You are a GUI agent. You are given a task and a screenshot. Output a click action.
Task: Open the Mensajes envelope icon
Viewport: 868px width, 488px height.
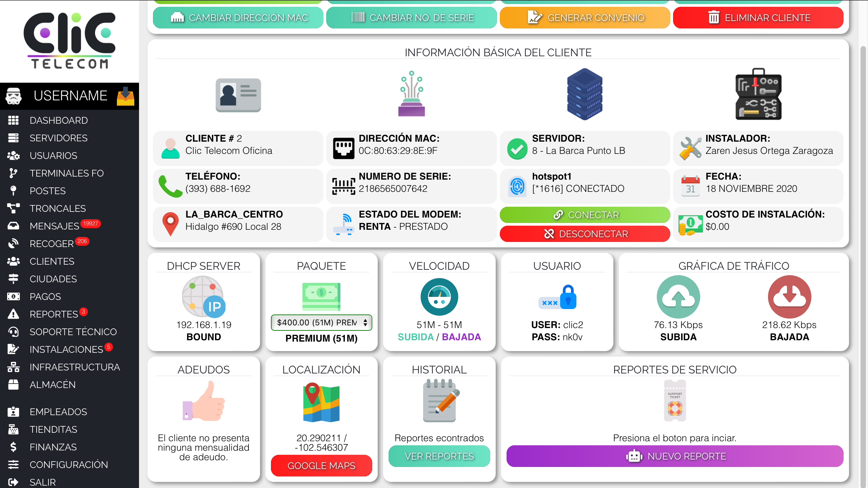13,226
